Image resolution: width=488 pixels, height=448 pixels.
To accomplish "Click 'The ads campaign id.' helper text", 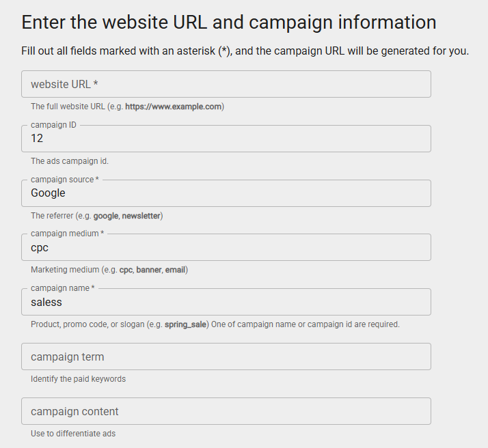I will 70,161.
